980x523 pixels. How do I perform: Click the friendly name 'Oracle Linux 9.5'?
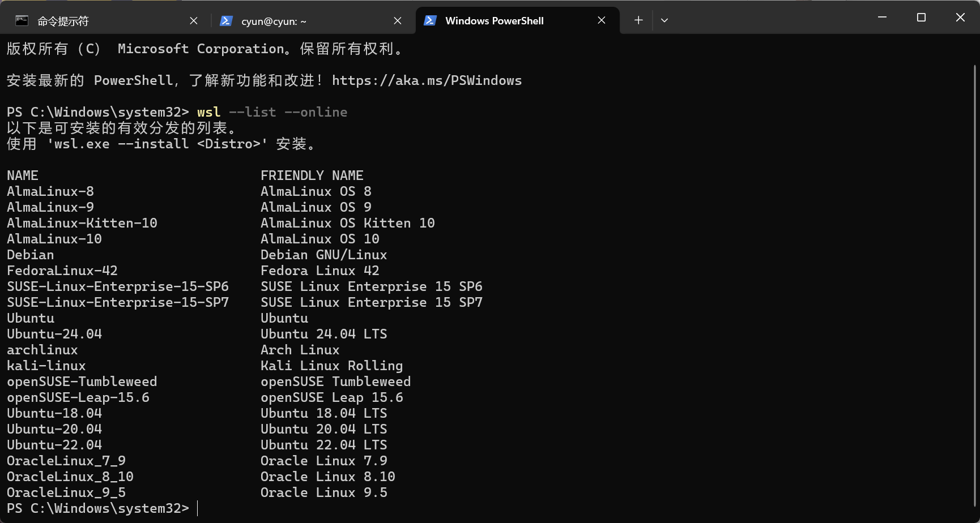324,492
